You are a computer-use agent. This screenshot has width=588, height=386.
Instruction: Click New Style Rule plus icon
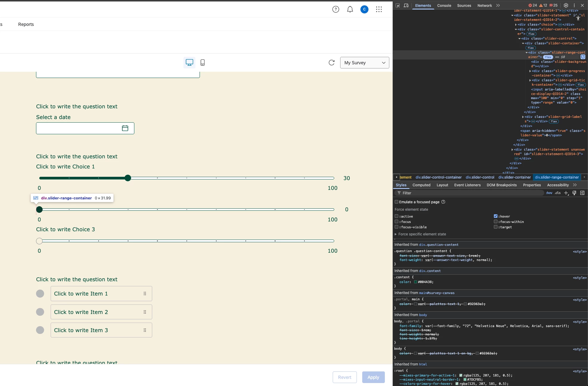click(566, 193)
